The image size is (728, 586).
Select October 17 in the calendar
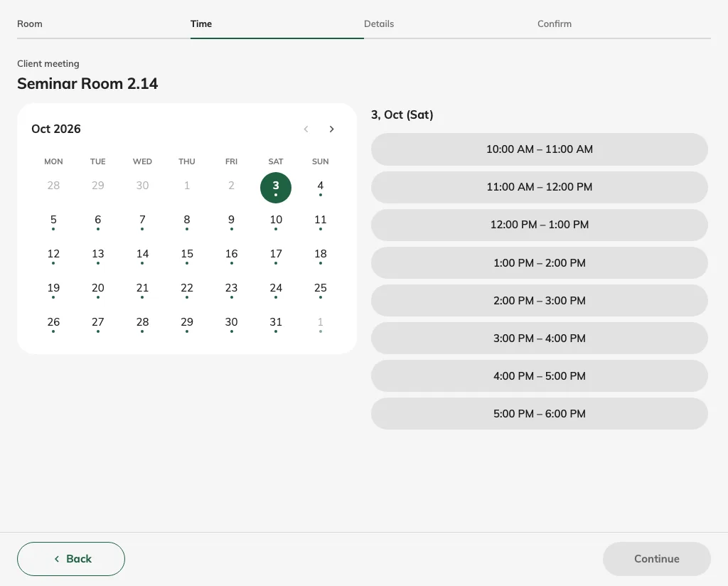pos(276,256)
